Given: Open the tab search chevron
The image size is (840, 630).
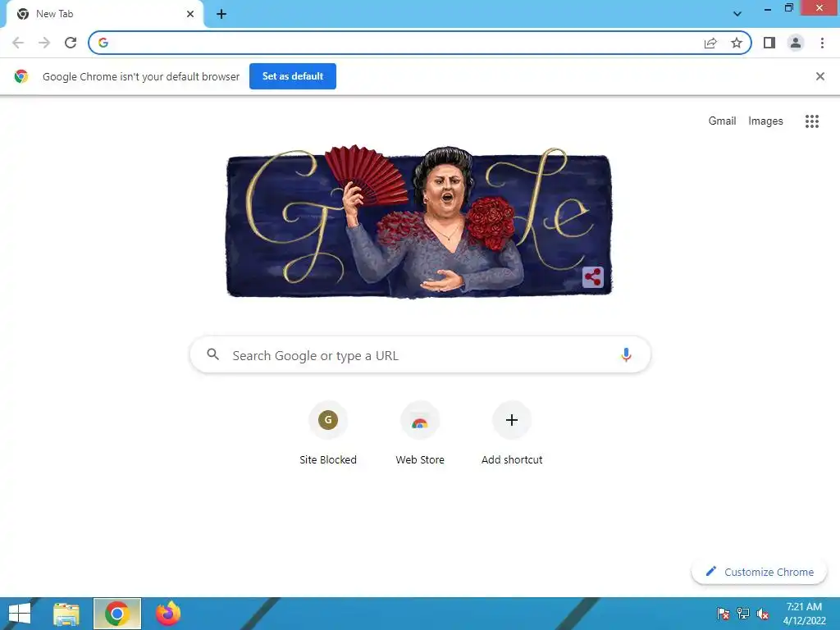Looking at the screenshot, I should click(x=737, y=14).
